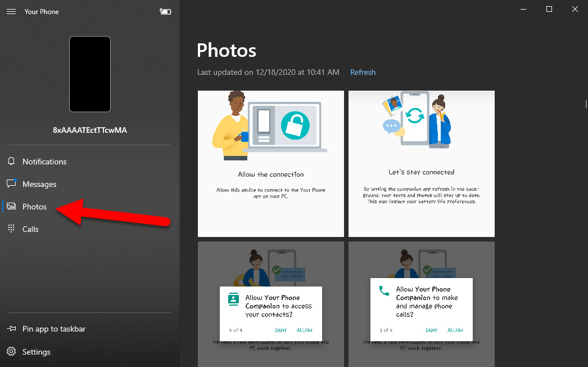
Task: Refresh the photos list
Action: pos(363,72)
